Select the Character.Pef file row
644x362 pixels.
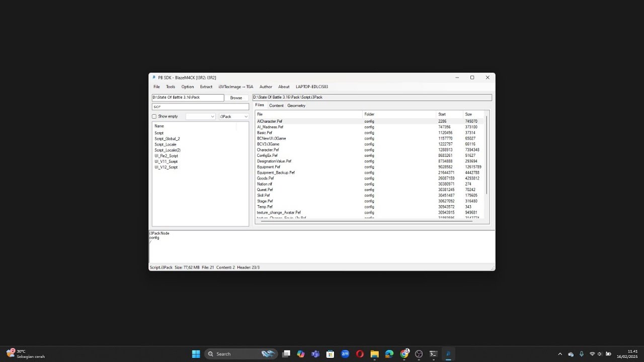[370, 150]
